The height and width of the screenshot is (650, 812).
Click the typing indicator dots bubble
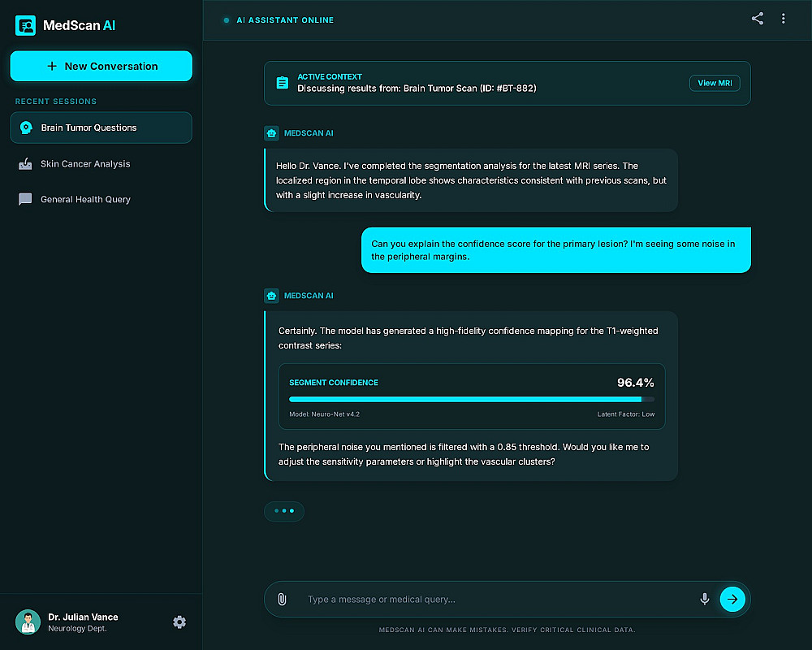284,511
